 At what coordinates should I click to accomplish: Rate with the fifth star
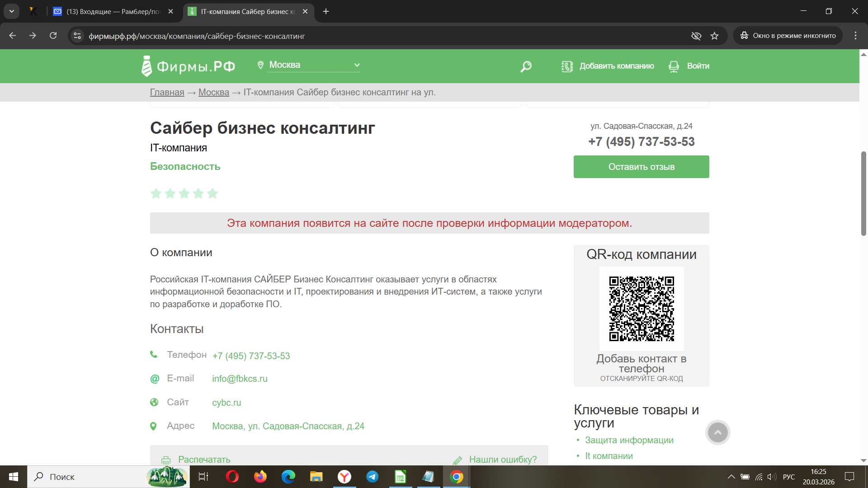[x=212, y=194]
